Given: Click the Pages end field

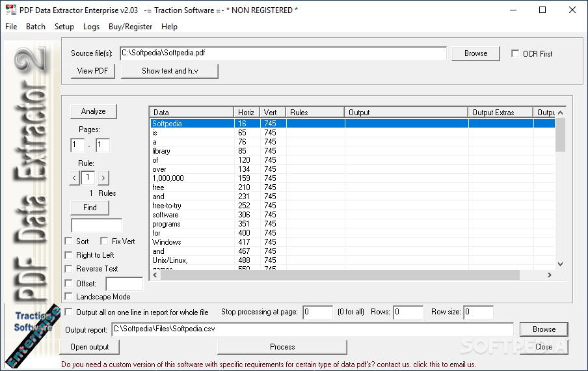Looking at the screenshot, I should pos(103,145).
